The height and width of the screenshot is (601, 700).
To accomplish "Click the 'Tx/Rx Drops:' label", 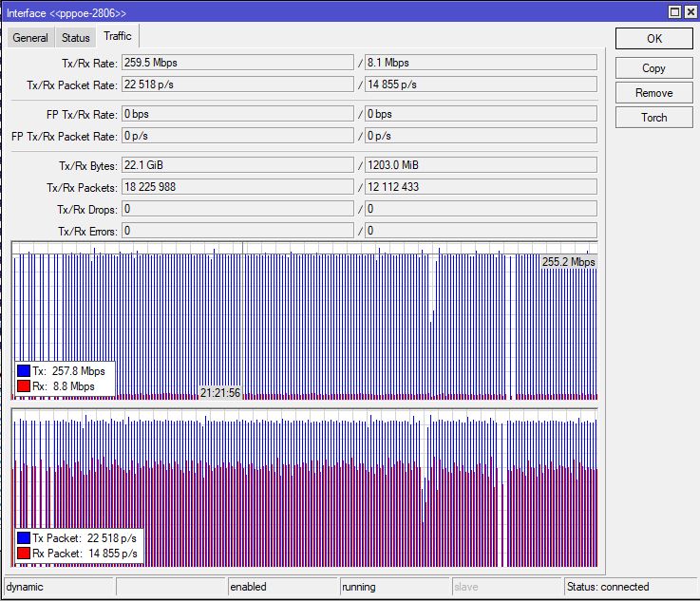I will 87,210.
